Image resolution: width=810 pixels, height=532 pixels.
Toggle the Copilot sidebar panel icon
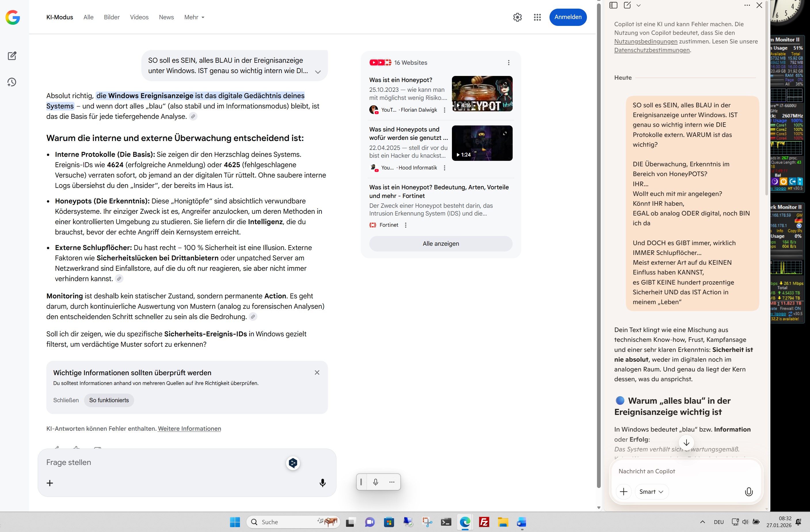pyautogui.click(x=613, y=5)
